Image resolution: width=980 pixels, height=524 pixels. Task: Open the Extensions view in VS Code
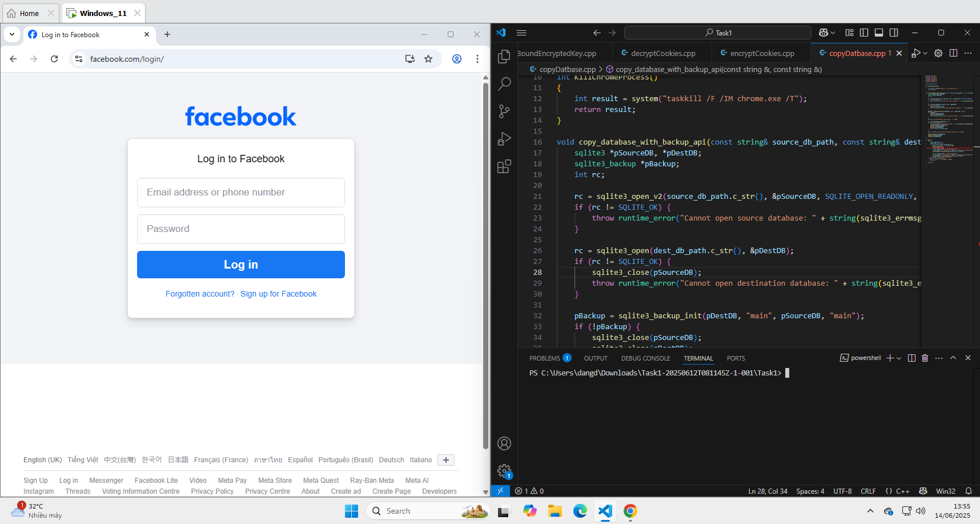point(504,166)
